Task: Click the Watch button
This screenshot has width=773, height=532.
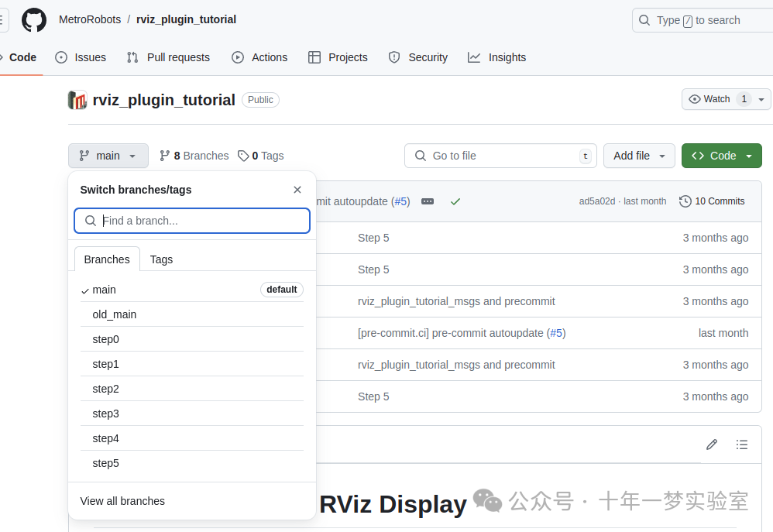Action: pos(717,99)
